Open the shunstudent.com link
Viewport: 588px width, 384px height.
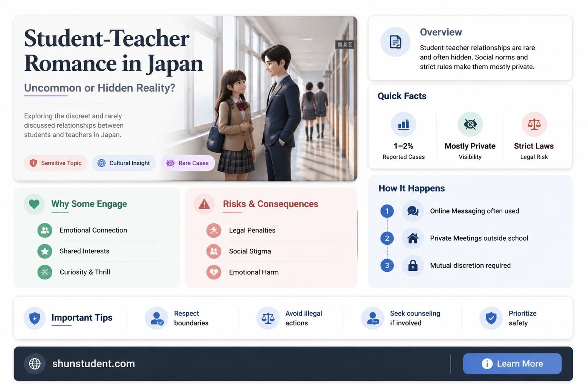click(x=94, y=364)
